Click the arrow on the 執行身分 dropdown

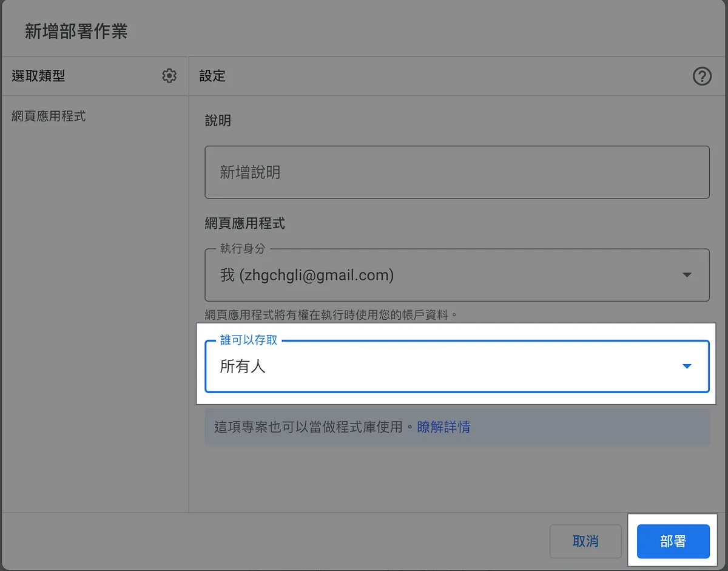(x=687, y=275)
